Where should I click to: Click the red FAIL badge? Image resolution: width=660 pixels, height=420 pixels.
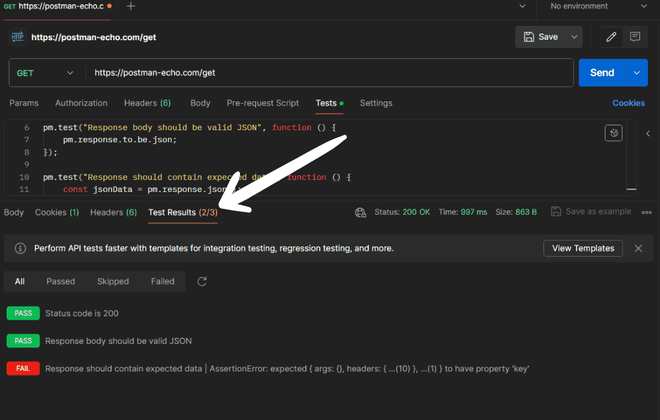pos(23,368)
